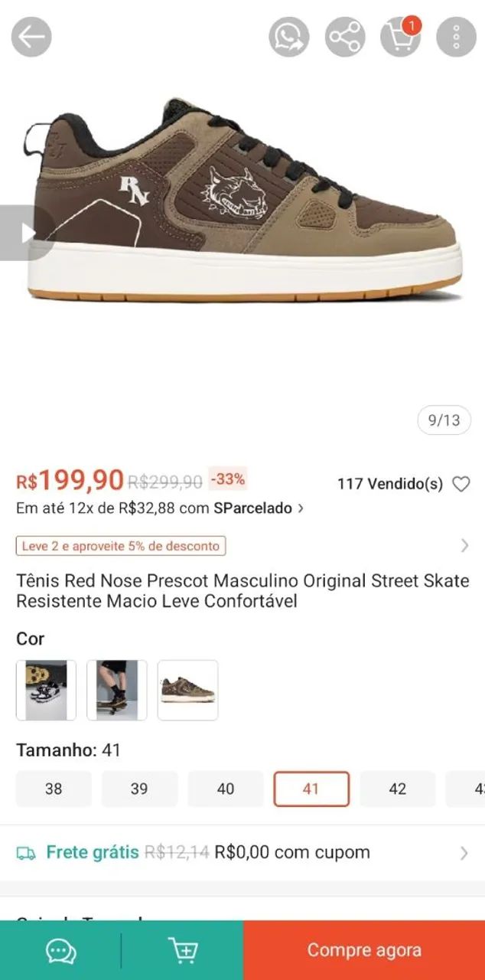Toggle the heart favorite icon

click(x=461, y=484)
